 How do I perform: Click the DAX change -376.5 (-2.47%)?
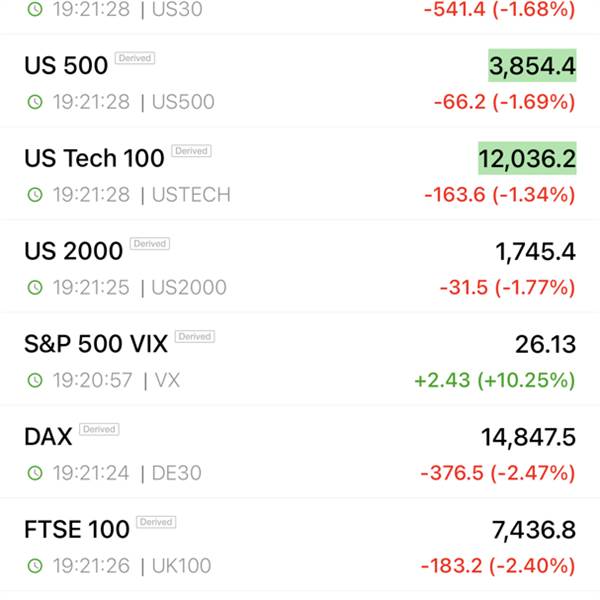[498, 473]
